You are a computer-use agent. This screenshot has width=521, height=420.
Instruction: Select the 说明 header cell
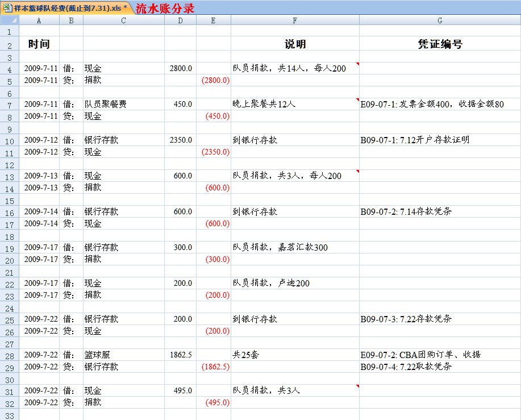pyautogui.click(x=294, y=44)
